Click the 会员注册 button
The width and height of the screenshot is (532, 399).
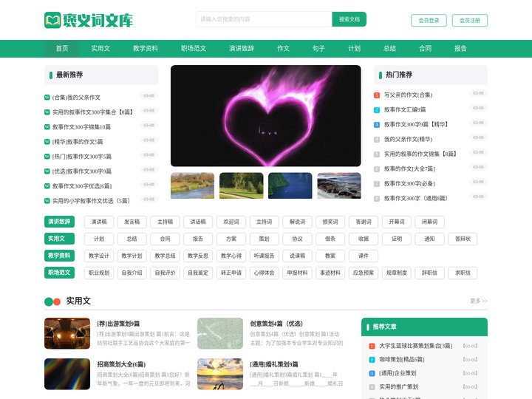pyautogui.click(x=470, y=21)
